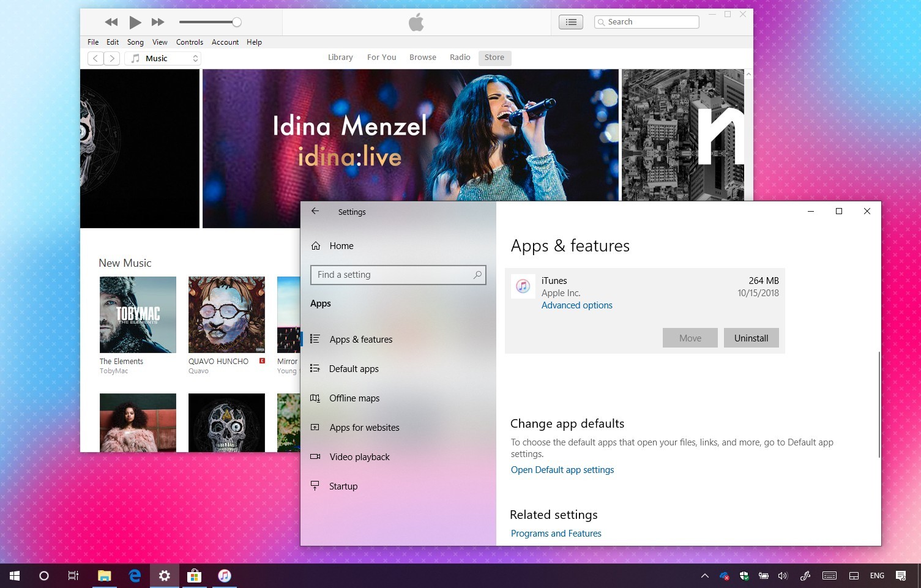Open the Idina Menzel idina:live banner
The width and height of the screenshot is (921, 588).
point(410,135)
